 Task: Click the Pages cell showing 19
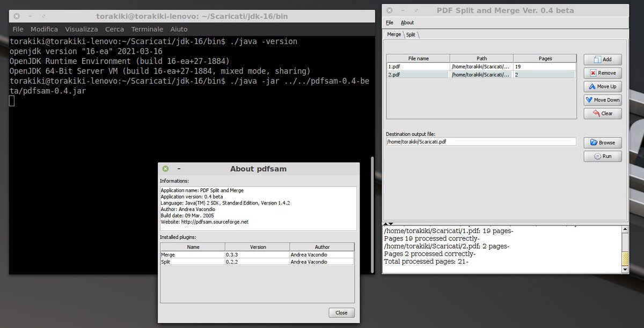click(545, 67)
